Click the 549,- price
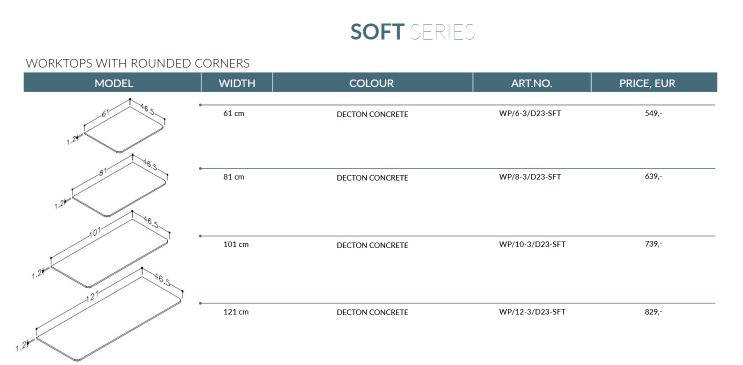Viewport: 743px width, 365px height. (x=653, y=114)
